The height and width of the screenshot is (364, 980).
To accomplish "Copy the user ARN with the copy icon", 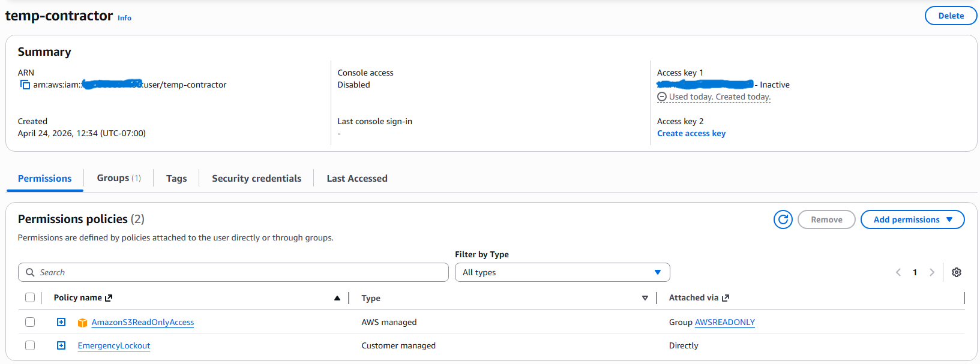I will pyautogui.click(x=25, y=85).
